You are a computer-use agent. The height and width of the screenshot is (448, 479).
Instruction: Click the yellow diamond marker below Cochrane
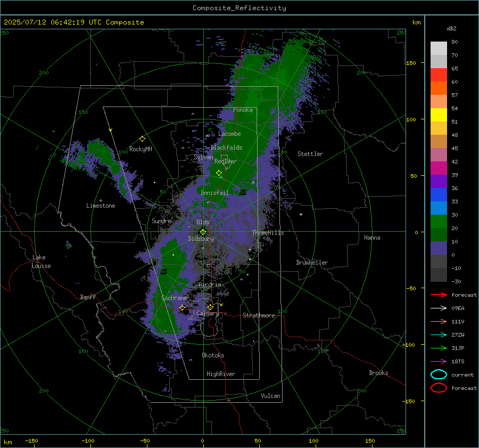click(182, 307)
